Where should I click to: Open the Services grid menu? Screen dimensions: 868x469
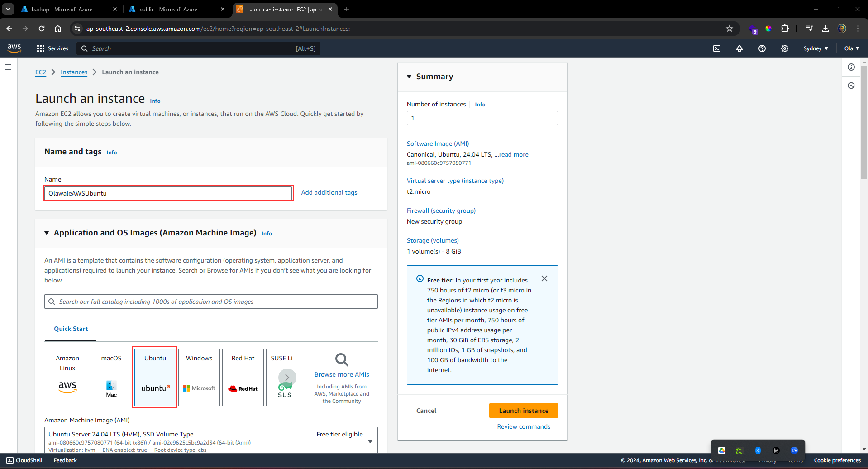(52, 48)
